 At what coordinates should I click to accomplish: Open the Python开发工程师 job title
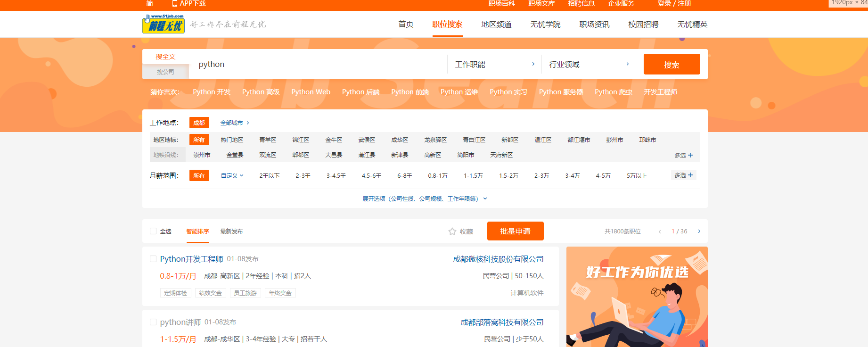point(192,259)
